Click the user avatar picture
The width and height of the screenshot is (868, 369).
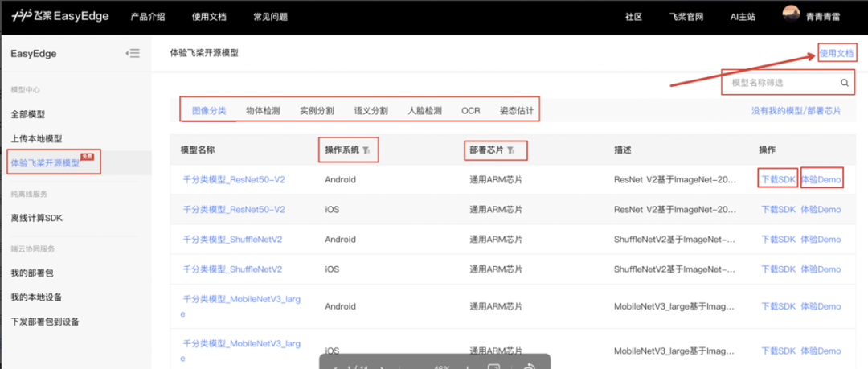[791, 15]
